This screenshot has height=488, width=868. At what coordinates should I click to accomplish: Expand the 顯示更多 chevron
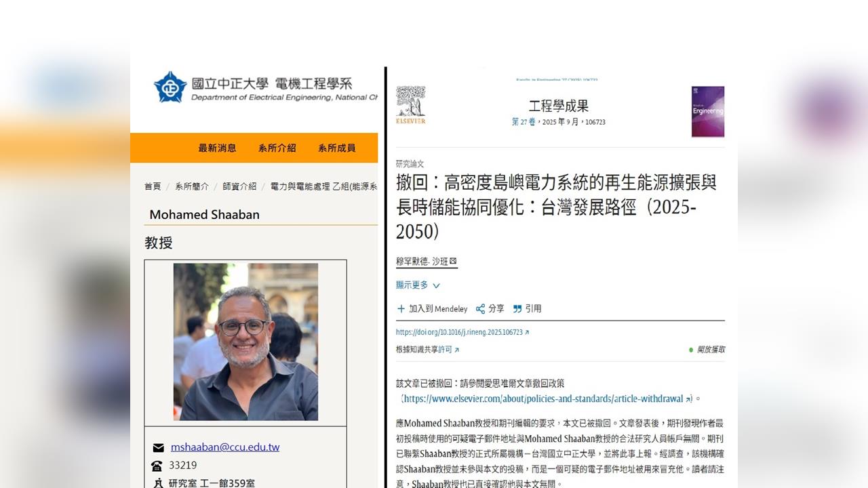coord(436,285)
